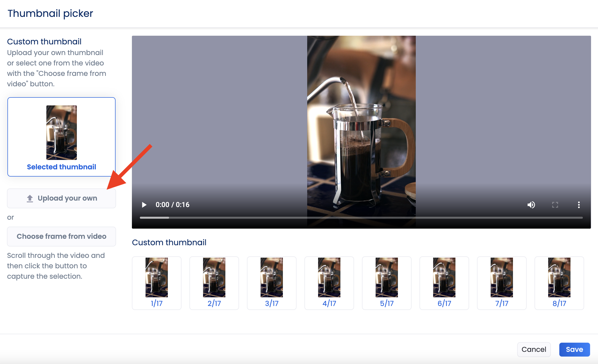Click the play button to start video
This screenshot has height=364, width=598.
[145, 205]
